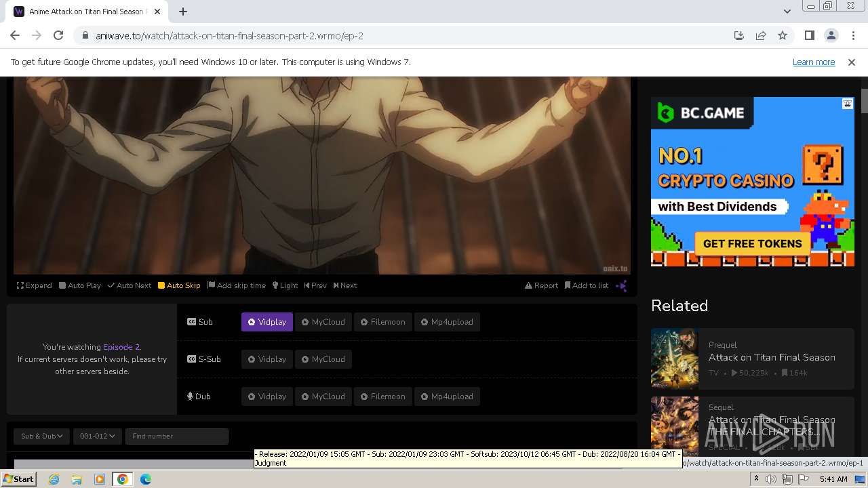Click the main video player frame
Viewport: 868px width, 488px height.
coord(322,175)
